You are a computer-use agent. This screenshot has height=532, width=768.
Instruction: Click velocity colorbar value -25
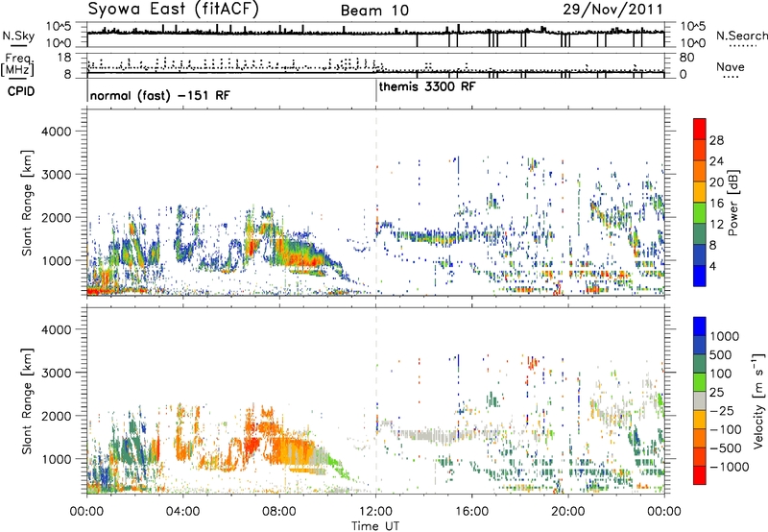click(x=723, y=411)
